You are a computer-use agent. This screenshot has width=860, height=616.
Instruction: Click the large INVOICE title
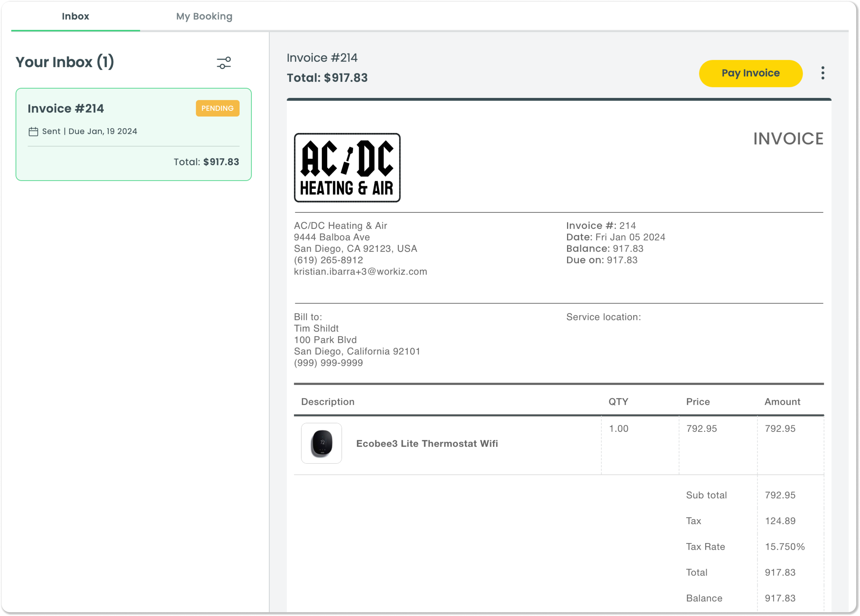788,139
